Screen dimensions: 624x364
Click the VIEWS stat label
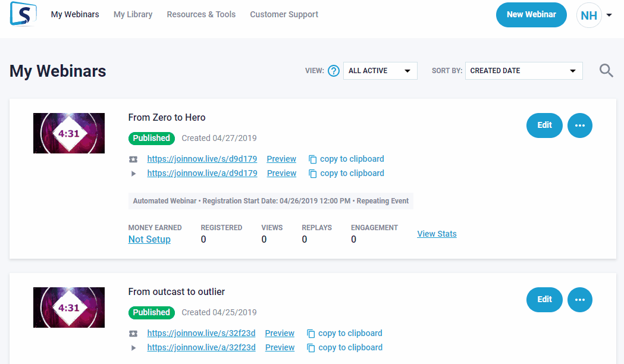pyautogui.click(x=272, y=228)
